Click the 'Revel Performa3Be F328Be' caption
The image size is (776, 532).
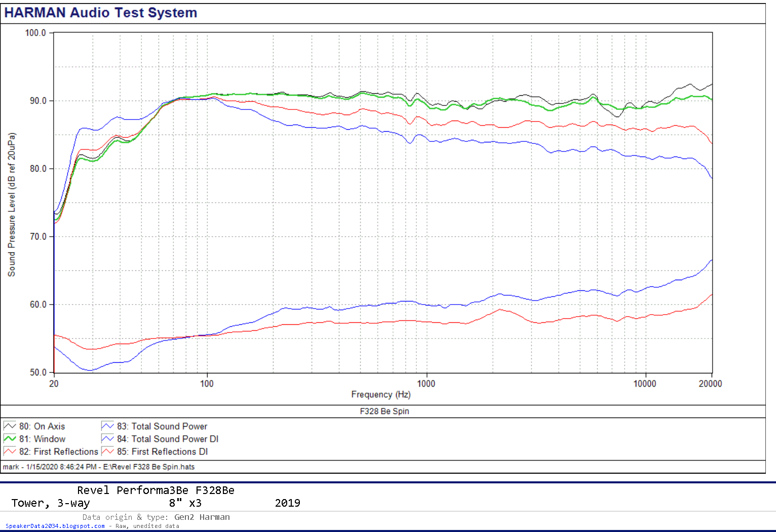coord(156,490)
